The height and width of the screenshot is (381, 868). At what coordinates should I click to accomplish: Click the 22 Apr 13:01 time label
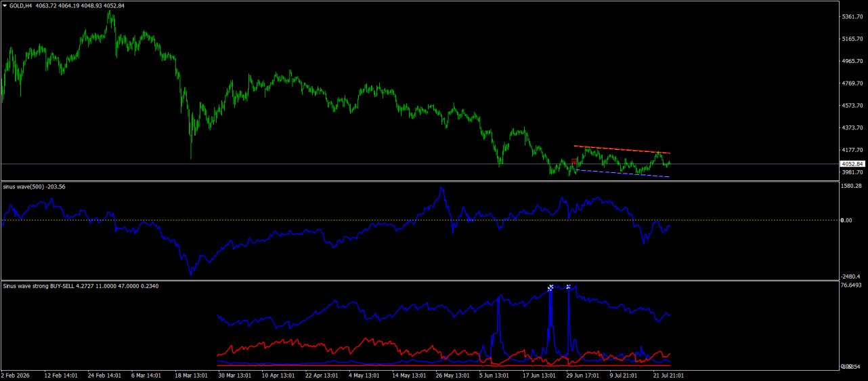[x=320, y=374]
